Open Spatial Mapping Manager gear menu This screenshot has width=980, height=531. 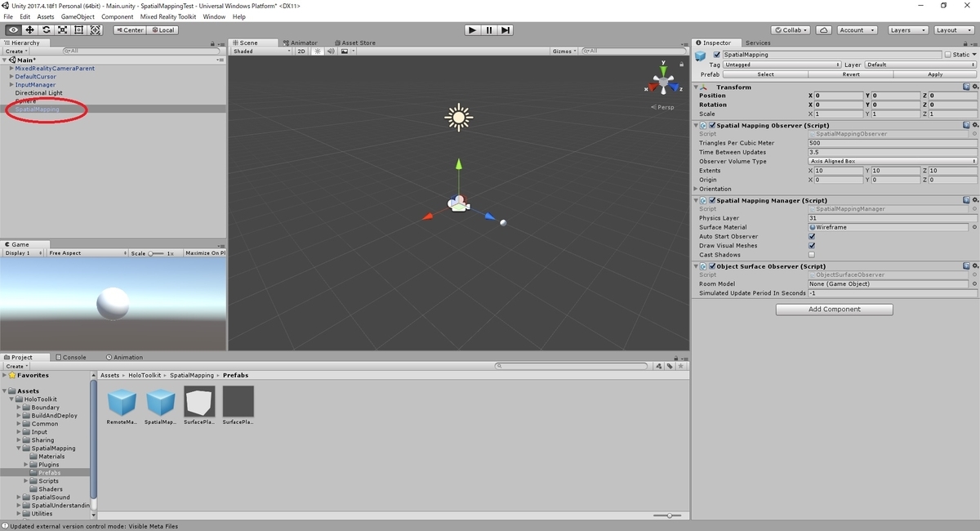(974, 200)
